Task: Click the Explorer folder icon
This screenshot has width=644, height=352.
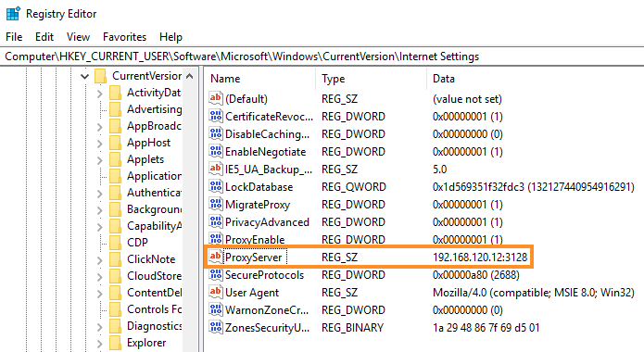Action: click(116, 343)
